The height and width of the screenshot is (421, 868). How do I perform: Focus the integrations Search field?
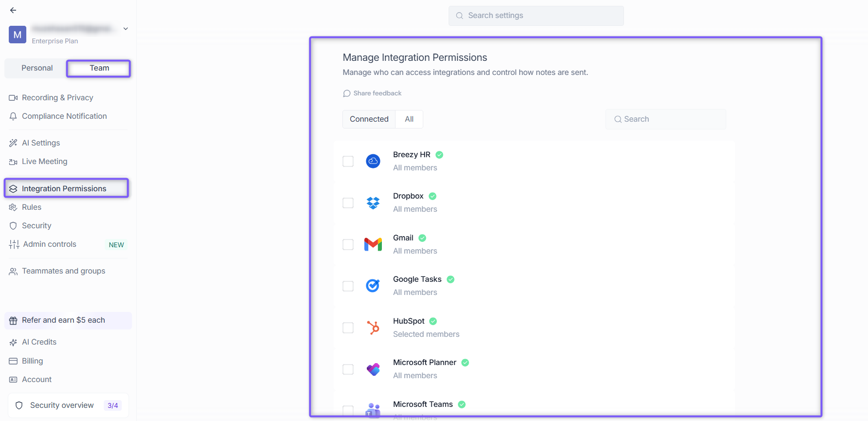point(666,119)
